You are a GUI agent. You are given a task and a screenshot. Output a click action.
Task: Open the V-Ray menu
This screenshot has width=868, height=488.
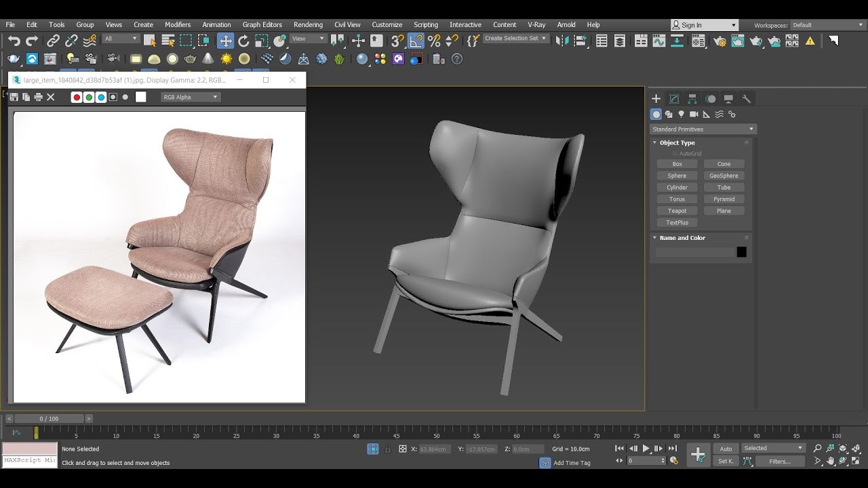pos(536,24)
